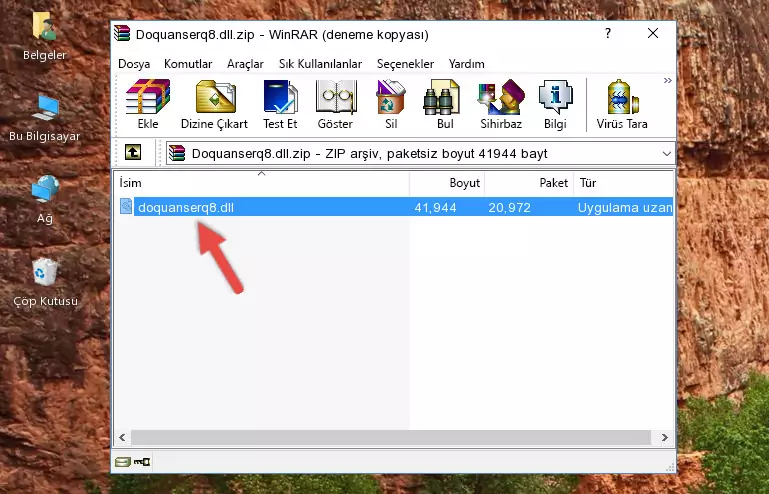Select the doquanserq8.dll file name

pos(186,208)
